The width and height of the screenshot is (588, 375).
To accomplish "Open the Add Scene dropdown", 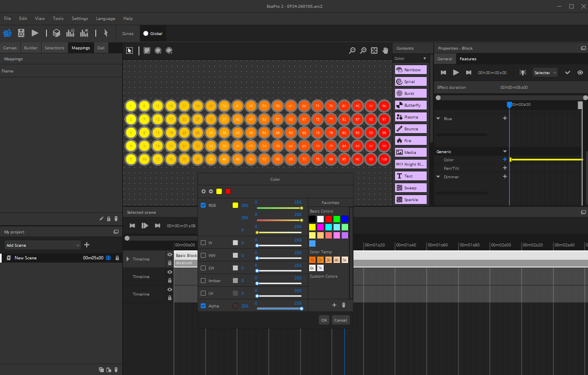I will pos(43,245).
